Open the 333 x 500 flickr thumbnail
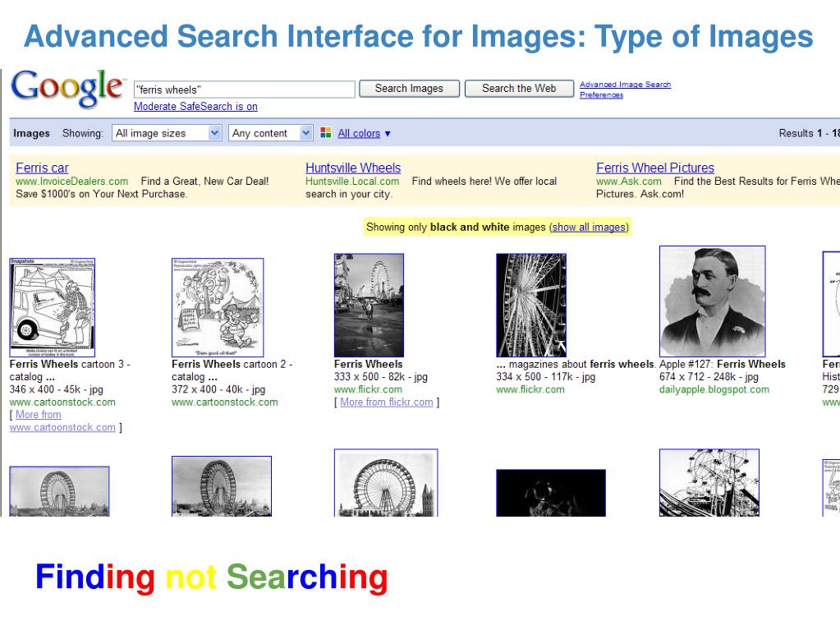This screenshot has height=630, width=840. 369,306
